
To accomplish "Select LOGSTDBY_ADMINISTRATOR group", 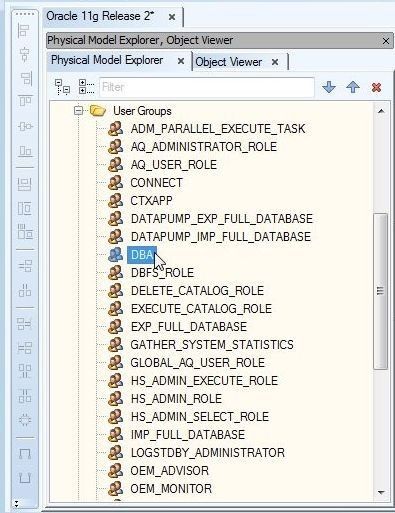I will (x=208, y=453).
